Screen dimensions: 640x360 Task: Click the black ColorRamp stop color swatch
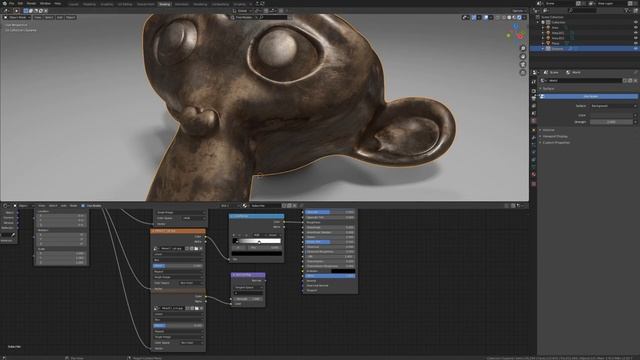257,253
